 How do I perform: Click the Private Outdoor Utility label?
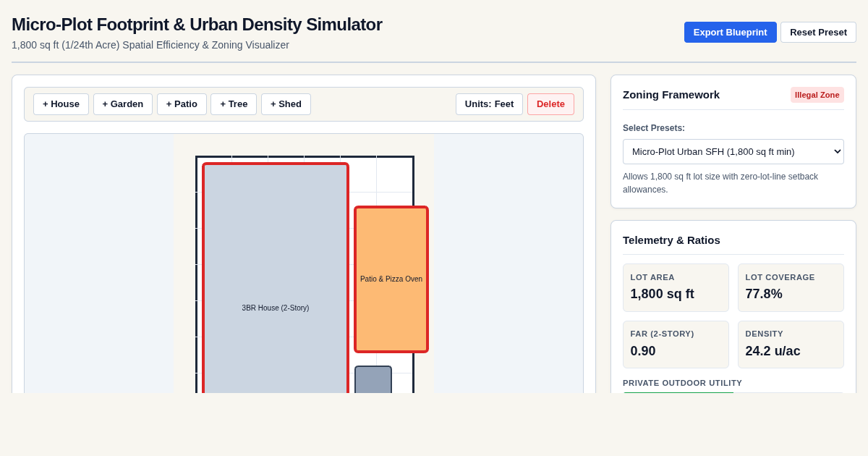click(682, 383)
